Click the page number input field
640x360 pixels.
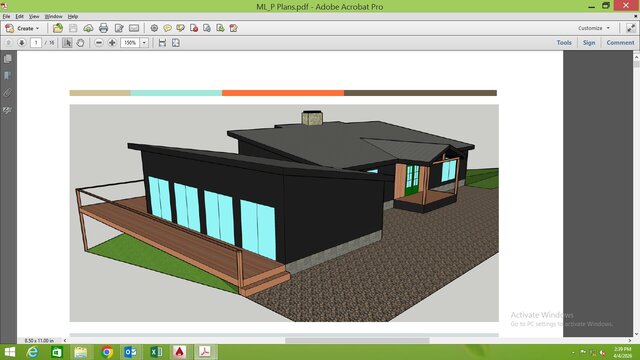click(36, 42)
